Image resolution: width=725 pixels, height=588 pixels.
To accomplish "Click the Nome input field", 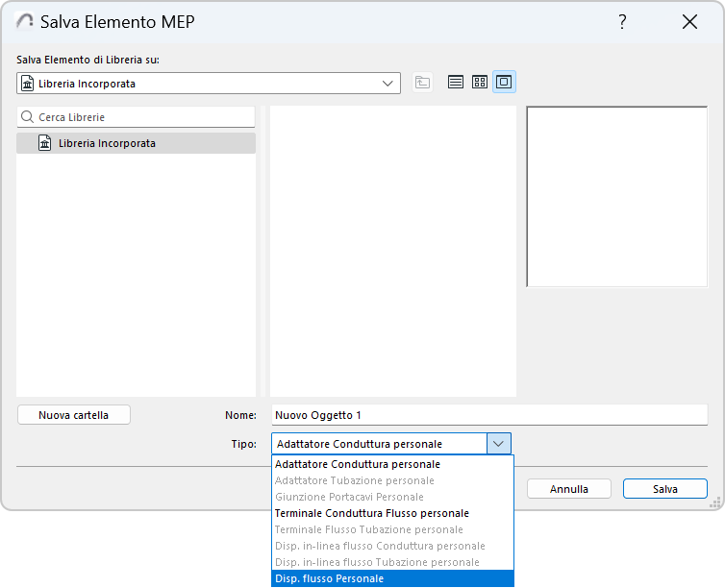I will pos(489,415).
